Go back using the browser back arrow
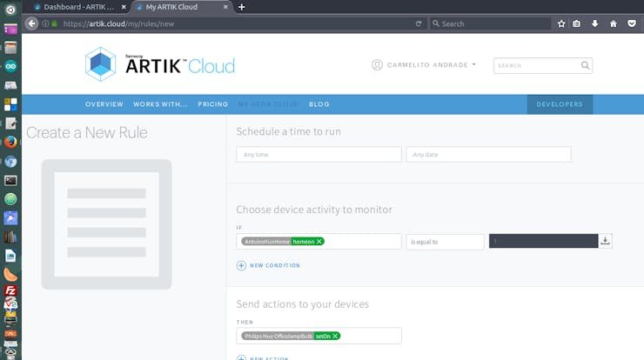 click(31, 23)
